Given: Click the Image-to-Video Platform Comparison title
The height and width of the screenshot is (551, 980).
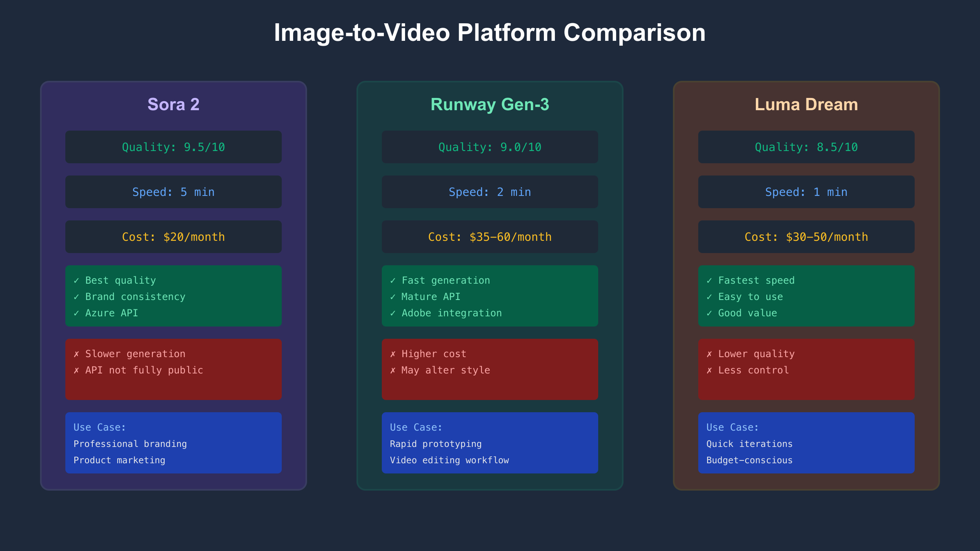Looking at the screenshot, I should pos(490,33).
